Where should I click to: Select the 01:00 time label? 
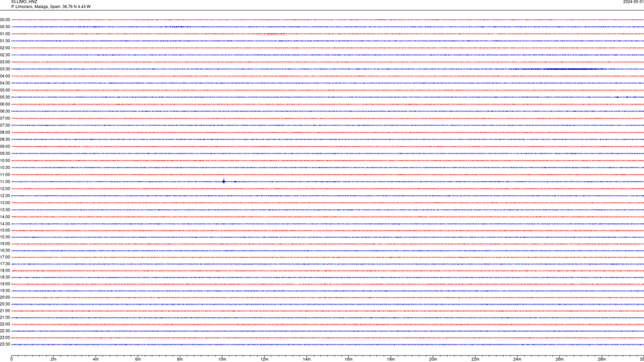(x=5, y=34)
